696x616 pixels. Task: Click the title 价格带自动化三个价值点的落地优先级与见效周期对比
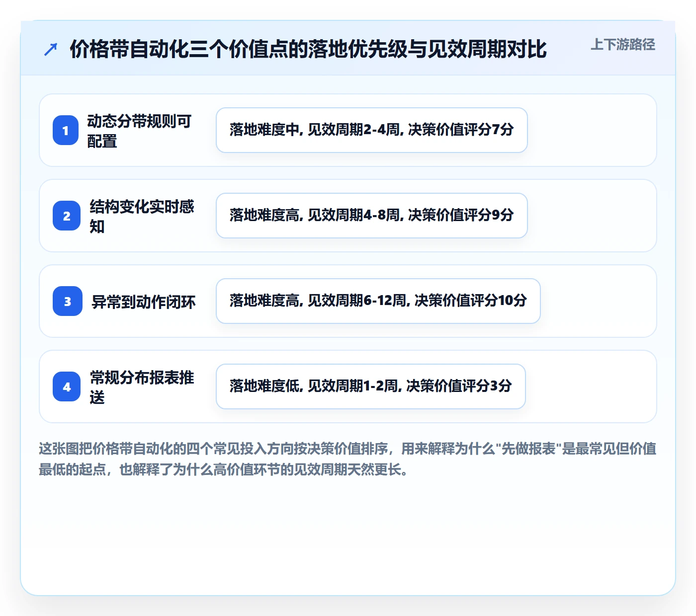308,49
